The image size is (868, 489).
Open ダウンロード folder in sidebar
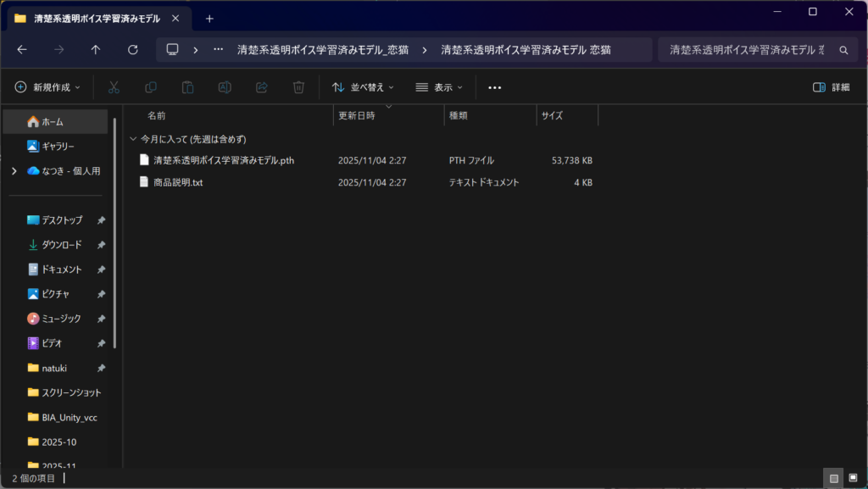(x=62, y=245)
